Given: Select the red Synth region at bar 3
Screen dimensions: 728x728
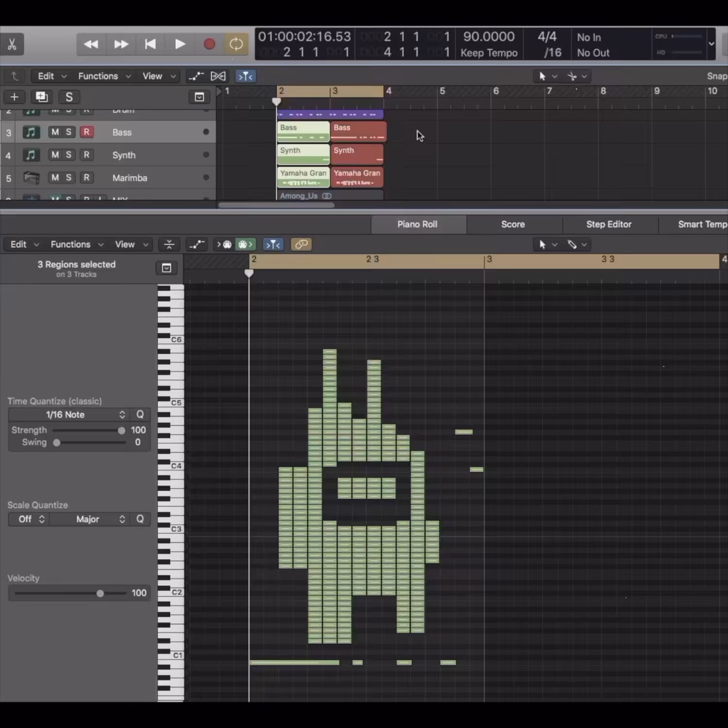Looking at the screenshot, I should pos(357,154).
